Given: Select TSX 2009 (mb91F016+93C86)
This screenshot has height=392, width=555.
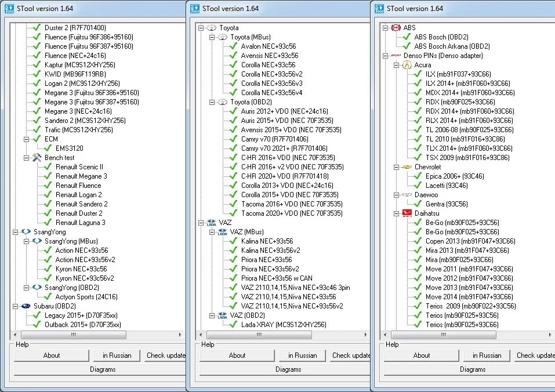Looking at the screenshot, I should tap(467, 158).
